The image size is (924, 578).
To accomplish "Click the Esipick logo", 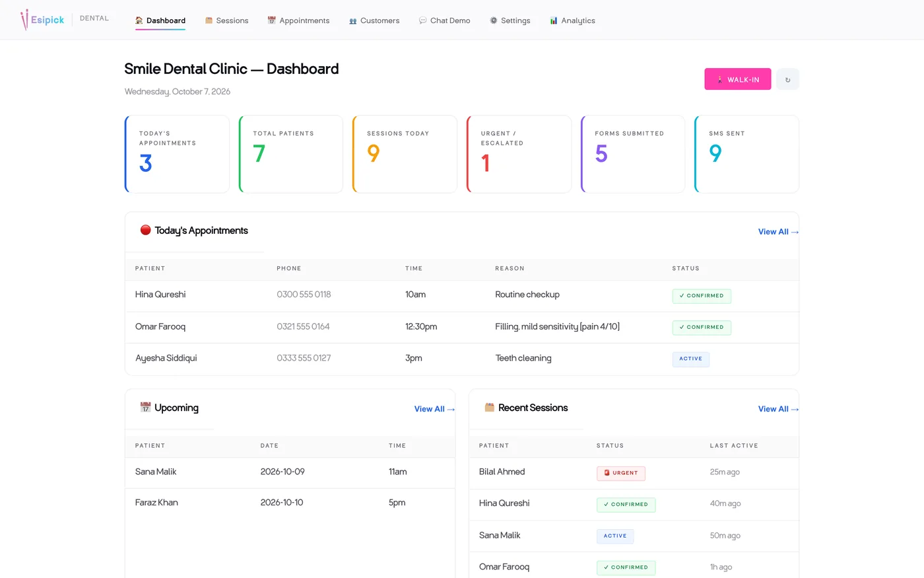I will [42, 20].
